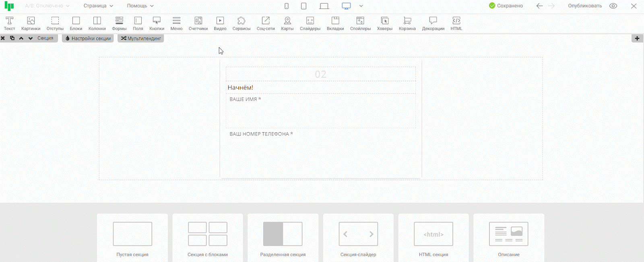
Task: Open the Слайдеры sliders tool
Action: click(310, 23)
